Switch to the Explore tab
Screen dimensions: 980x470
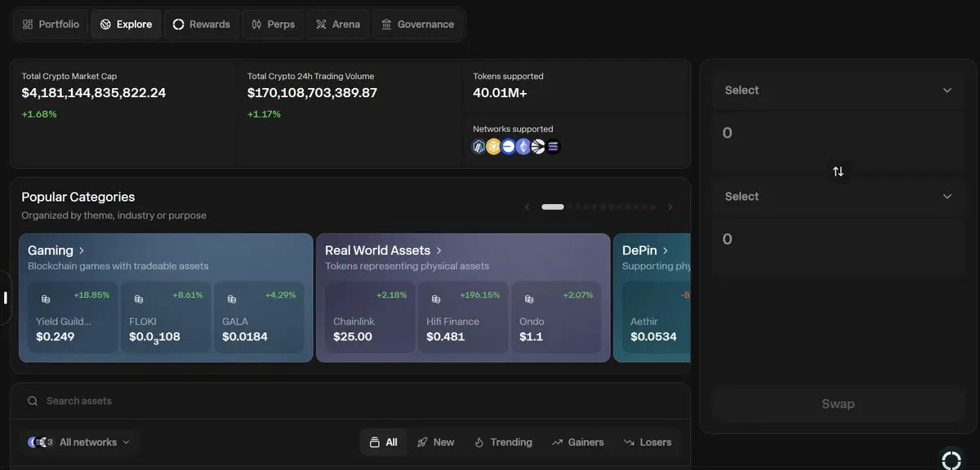point(127,24)
